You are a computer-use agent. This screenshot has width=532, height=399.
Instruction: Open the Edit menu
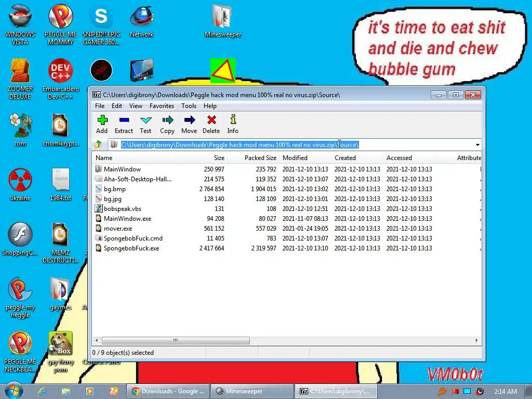(117, 106)
